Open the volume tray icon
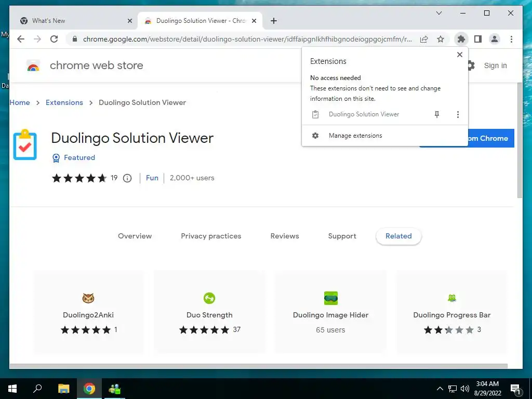 465,389
